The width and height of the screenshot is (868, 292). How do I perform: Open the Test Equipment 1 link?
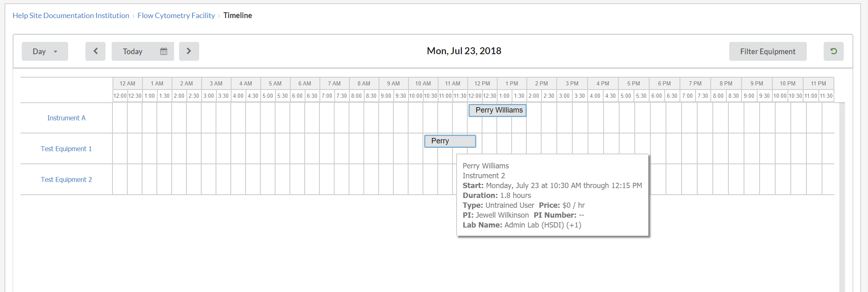pyautogui.click(x=66, y=149)
